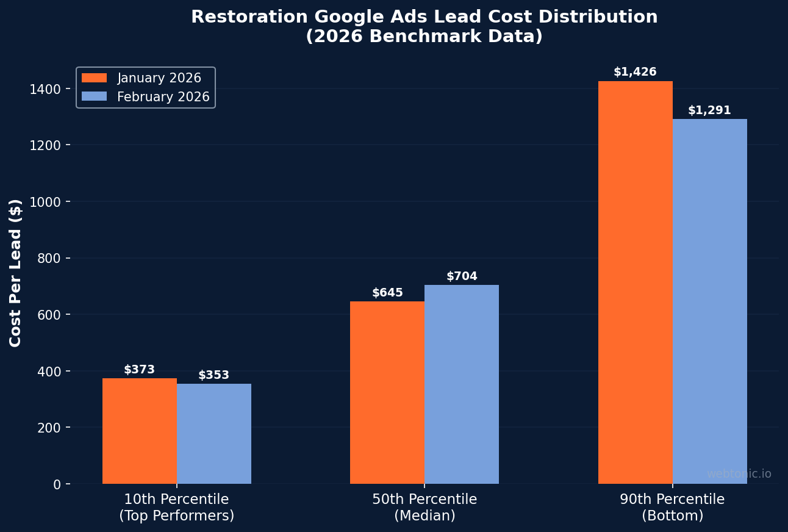This screenshot has height=532, width=788.
Task: Click the February 10th Percentile blue bar
Action: coord(214,434)
